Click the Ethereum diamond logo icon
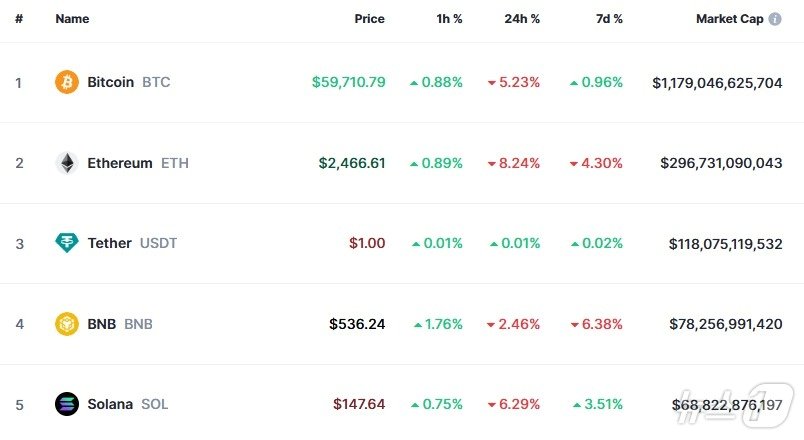The height and width of the screenshot is (440, 804). click(x=67, y=163)
